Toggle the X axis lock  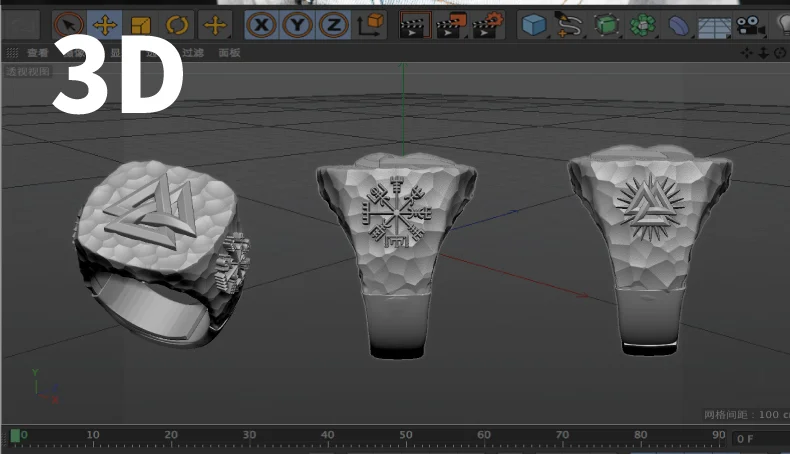261,25
